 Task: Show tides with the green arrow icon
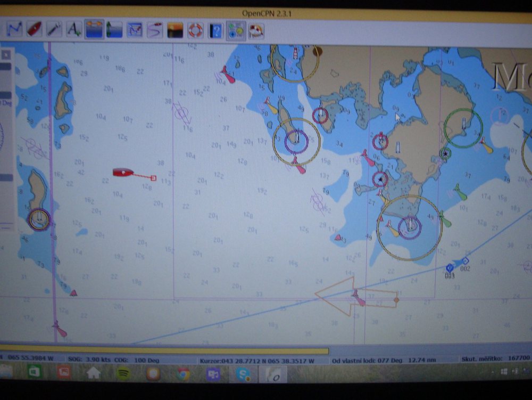tap(114, 30)
